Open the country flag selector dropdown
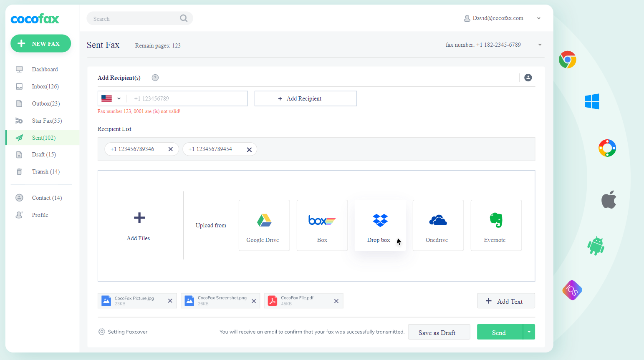This screenshot has height=360, width=644. click(x=111, y=98)
